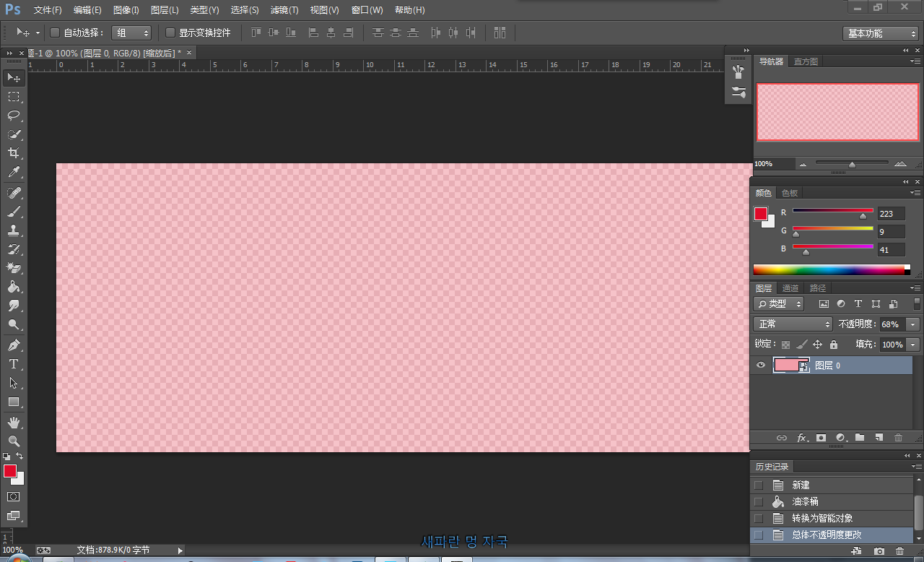Select the Pen tool
Viewport: 924px width, 562px height.
[x=14, y=345]
